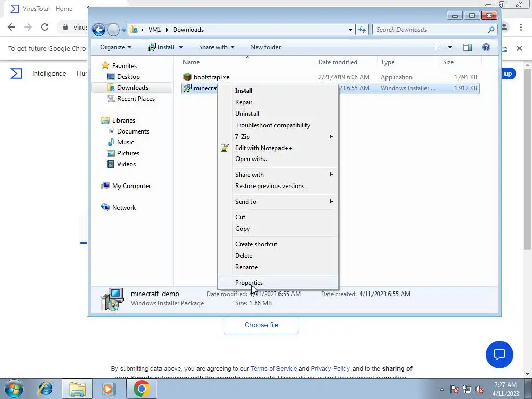Image resolution: width=532 pixels, height=399 pixels.
Task: Click search magnifier icon in Explorer
Action: [x=491, y=30]
